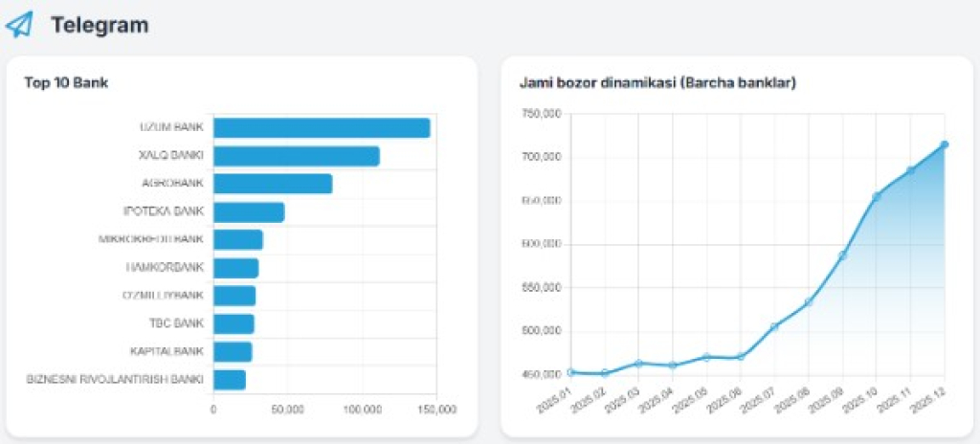The height and width of the screenshot is (444, 980).
Task: Click the AGROBANK bar in chart
Action: [273, 184]
